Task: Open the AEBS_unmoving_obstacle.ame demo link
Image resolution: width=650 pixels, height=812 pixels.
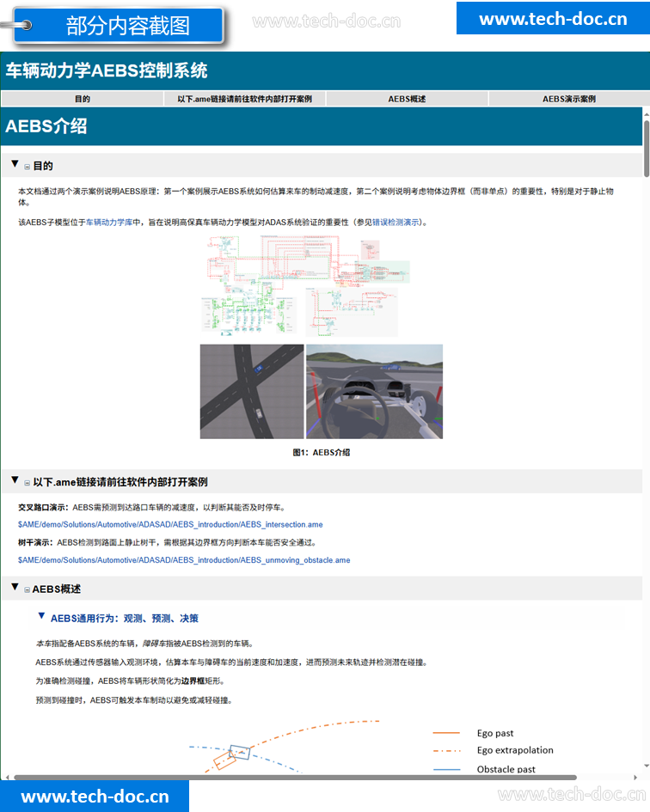Action: coord(184,560)
